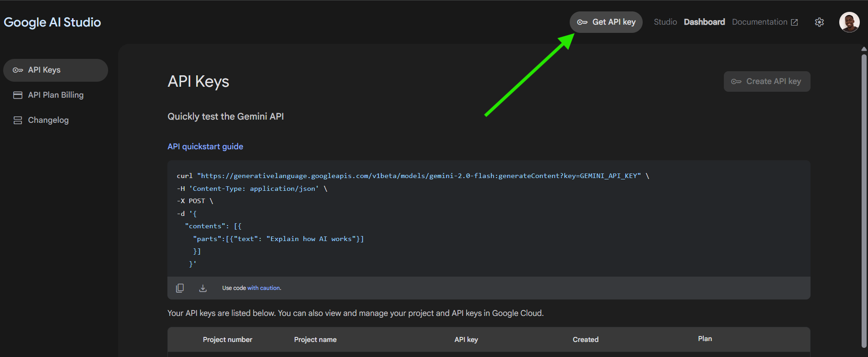This screenshot has width=868, height=357.
Task: Select API Keys in the sidebar
Action: 55,70
